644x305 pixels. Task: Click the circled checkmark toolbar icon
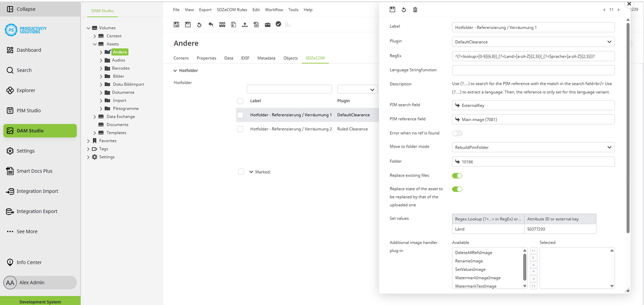click(278, 24)
